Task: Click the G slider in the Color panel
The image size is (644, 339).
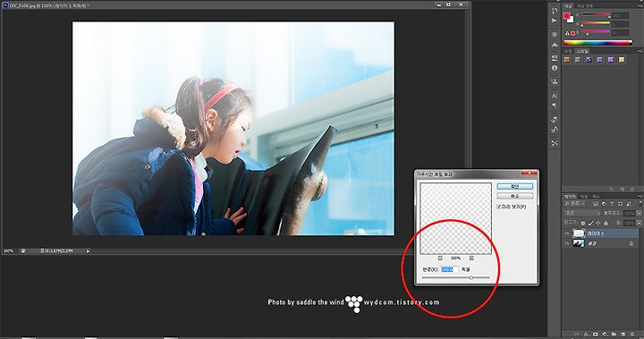Action: point(596,23)
